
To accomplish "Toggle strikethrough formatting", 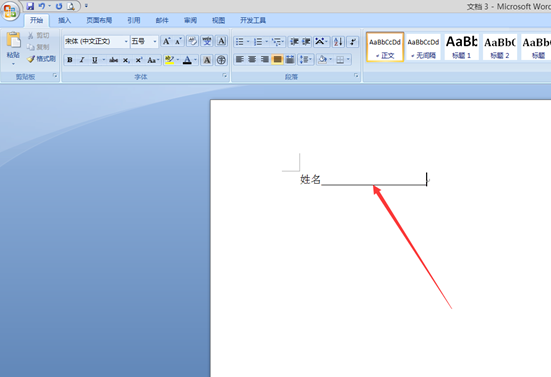I will [113, 60].
